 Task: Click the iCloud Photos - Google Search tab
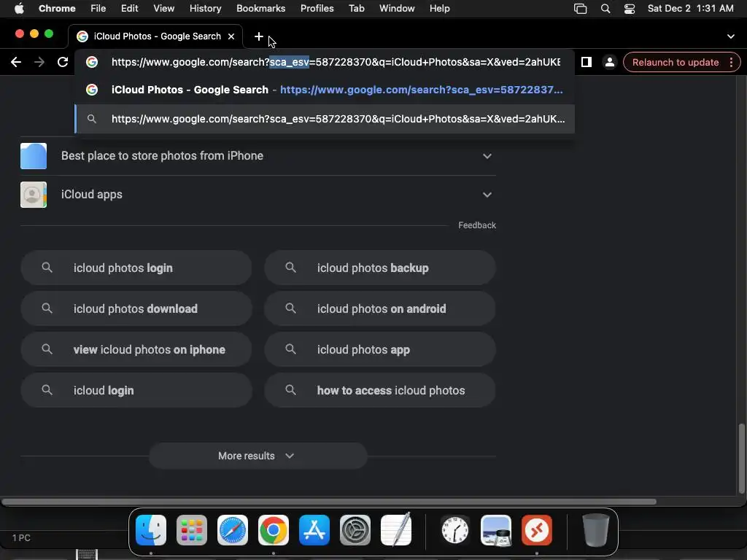tap(155, 36)
